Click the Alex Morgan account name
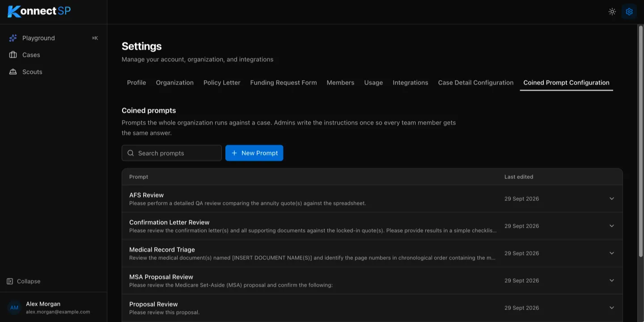The image size is (644, 322). point(43,304)
